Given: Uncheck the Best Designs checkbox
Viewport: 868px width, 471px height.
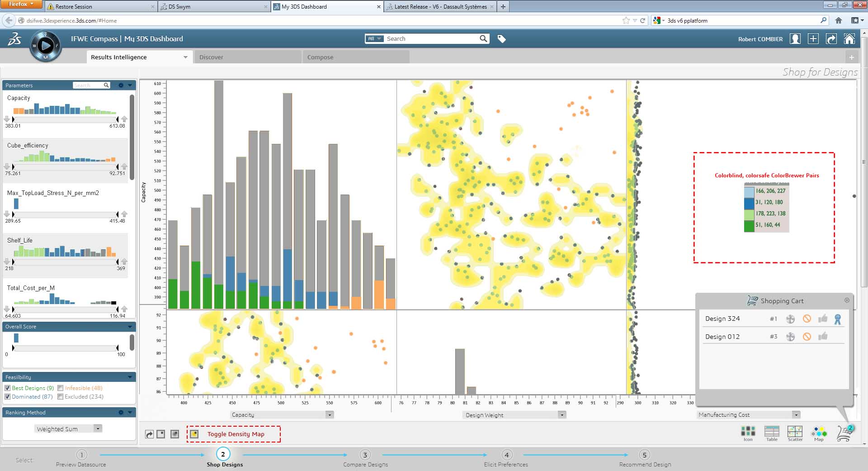Looking at the screenshot, I should [x=8, y=388].
